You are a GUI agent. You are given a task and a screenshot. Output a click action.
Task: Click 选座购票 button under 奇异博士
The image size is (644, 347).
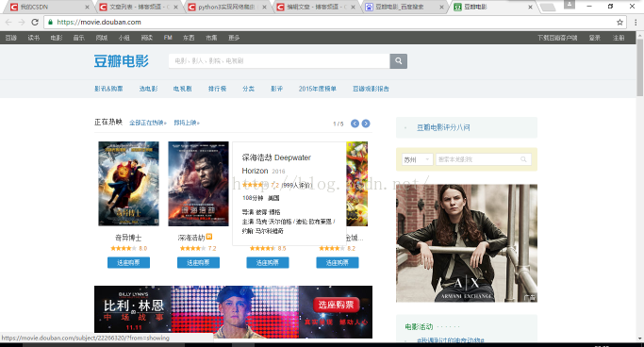pos(128,262)
